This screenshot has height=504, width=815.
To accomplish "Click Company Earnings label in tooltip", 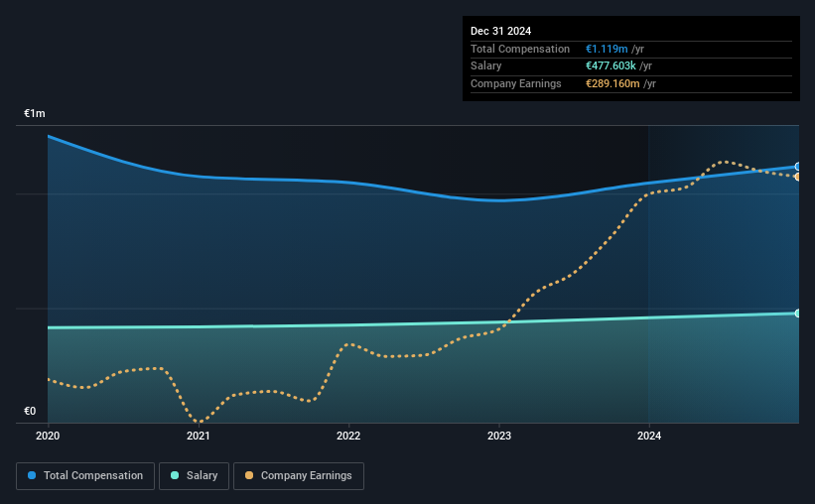I will pyautogui.click(x=515, y=83).
